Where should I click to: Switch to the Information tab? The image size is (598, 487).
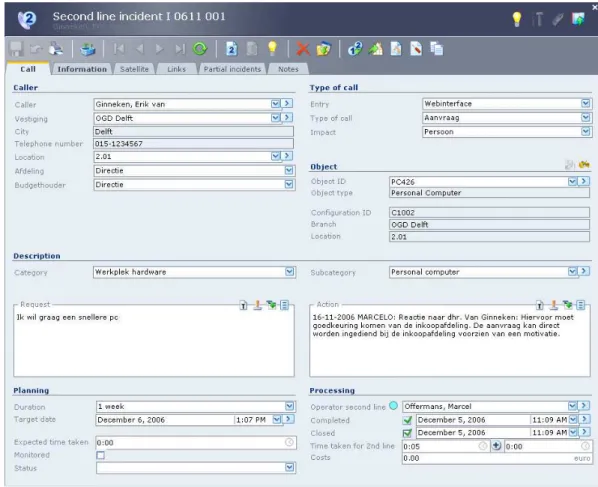[x=82, y=69]
